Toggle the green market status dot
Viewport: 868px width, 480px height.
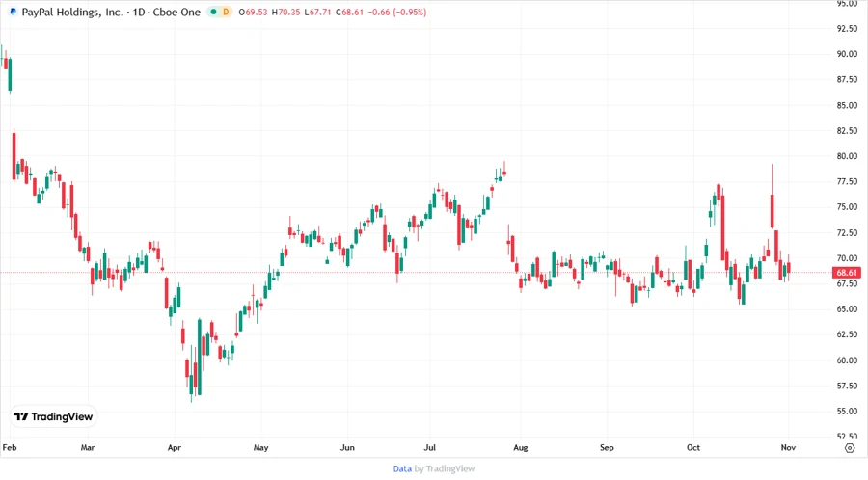[214, 12]
